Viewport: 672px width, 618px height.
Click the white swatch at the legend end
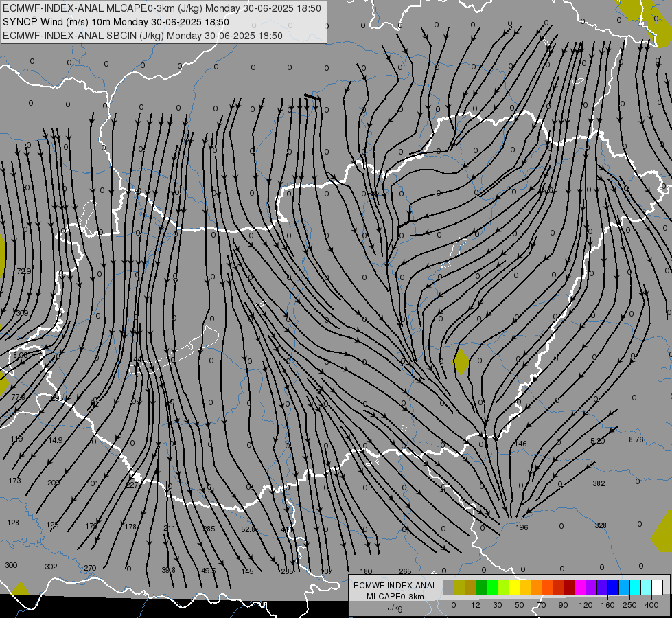pyautogui.click(x=658, y=587)
